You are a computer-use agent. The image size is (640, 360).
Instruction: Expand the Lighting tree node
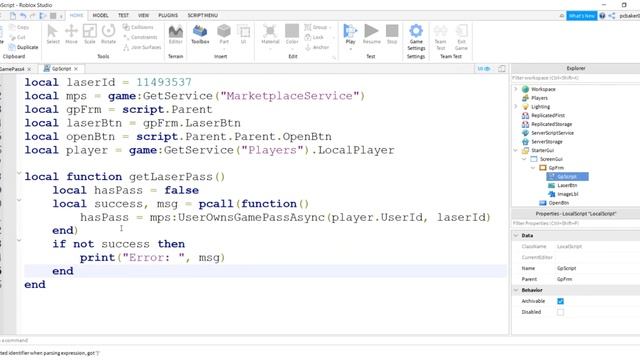516,107
